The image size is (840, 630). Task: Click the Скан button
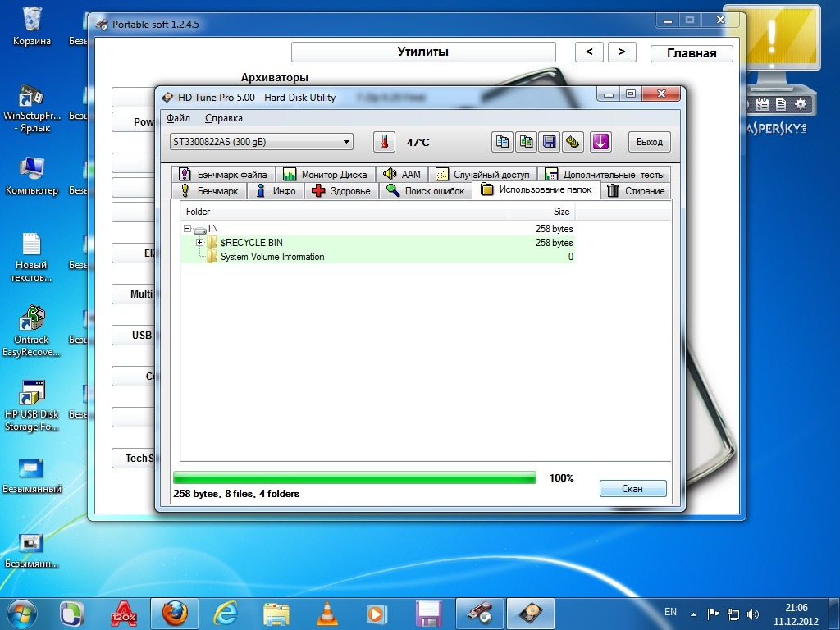point(632,489)
